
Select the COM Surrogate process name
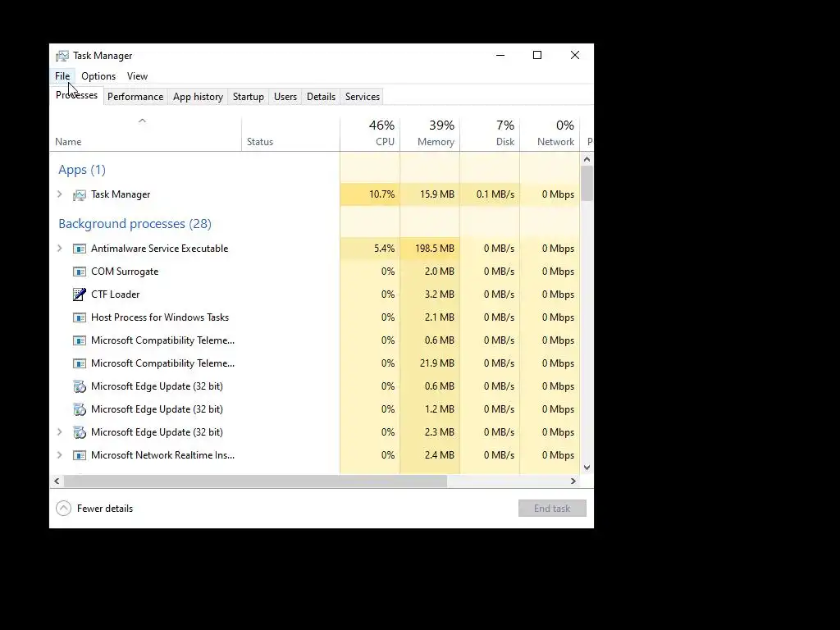[x=125, y=272]
